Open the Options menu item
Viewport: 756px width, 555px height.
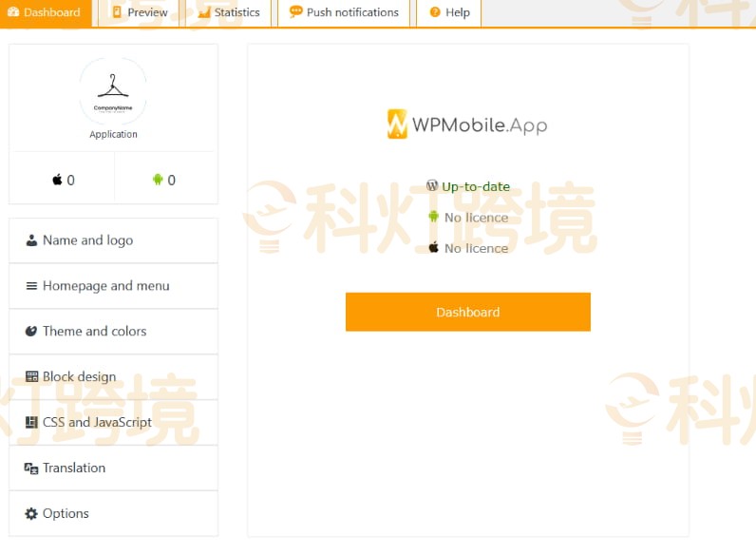113,513
